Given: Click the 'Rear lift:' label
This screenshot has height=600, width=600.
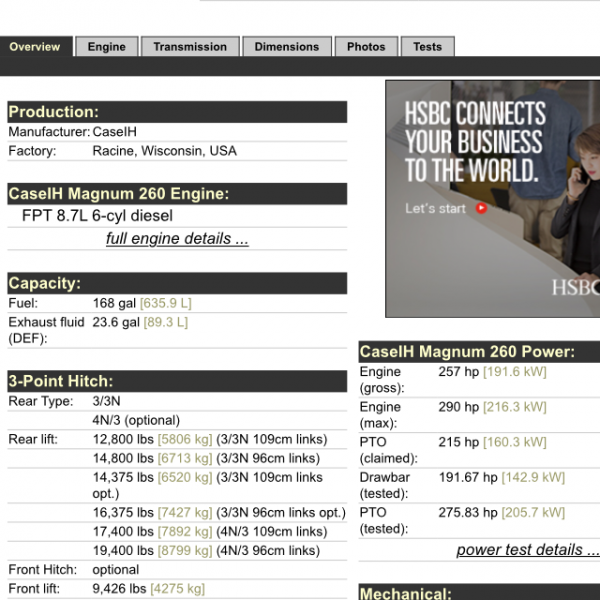Looking at the screenshot, I should (33, 439).
